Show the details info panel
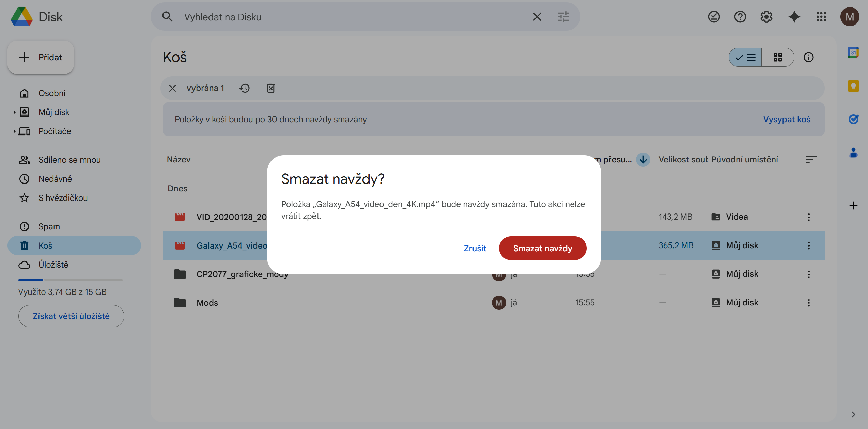The height and width of the screenshot is (429, 868). 808,57
